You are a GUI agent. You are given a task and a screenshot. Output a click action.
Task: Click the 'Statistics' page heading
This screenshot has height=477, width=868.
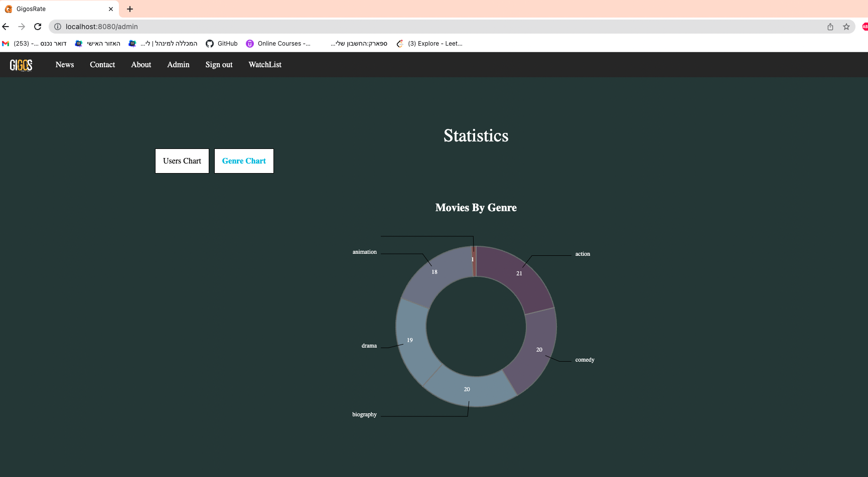(476, 136)
